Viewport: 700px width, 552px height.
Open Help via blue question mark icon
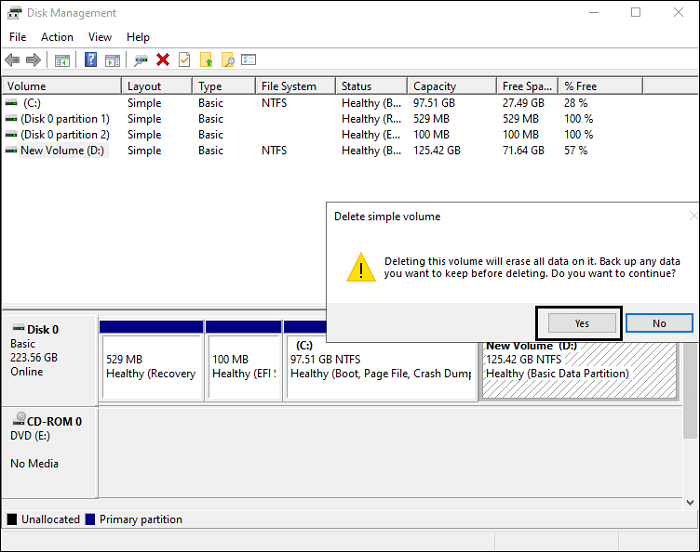click(x=91, y=61)
